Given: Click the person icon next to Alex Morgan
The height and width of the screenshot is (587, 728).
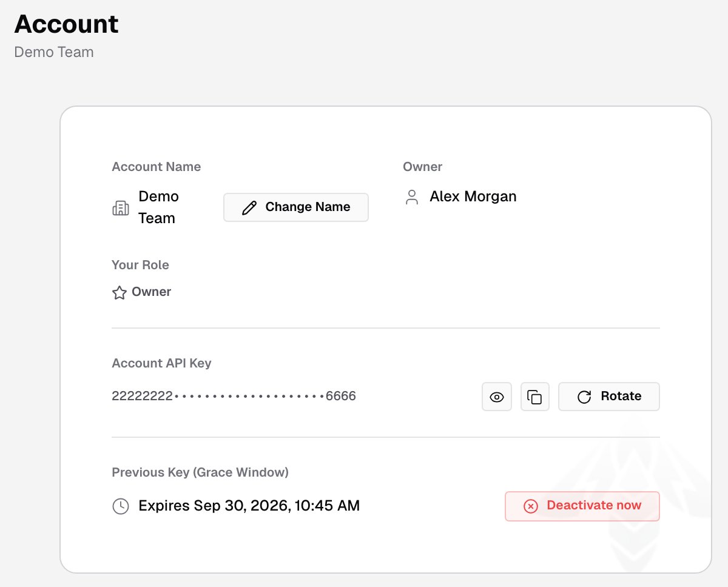Looking at the screenshot, I should point(412,197).
